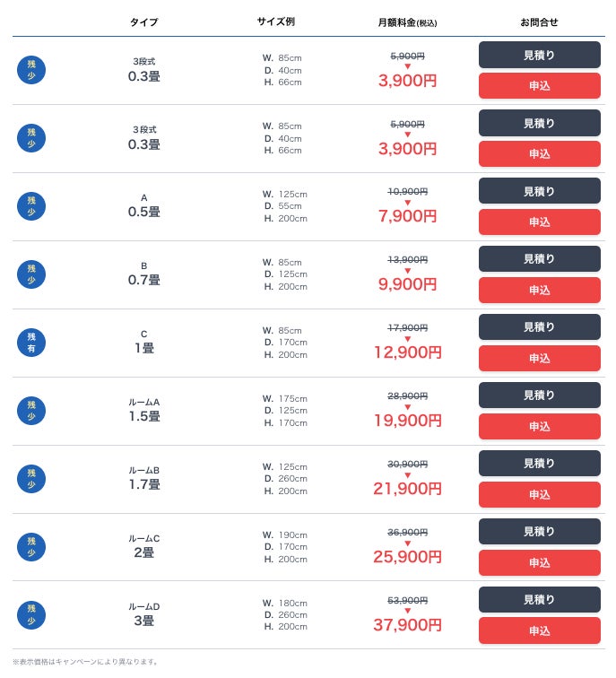This screenshot has width=616, height=678.
Task: Click the 残少 badge in the ルームC row
Action: tap(31, 547)
